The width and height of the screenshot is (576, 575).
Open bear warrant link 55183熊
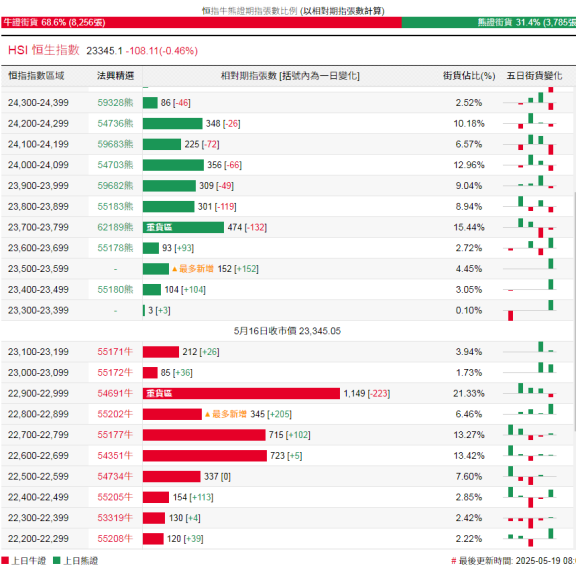point(115,206)
